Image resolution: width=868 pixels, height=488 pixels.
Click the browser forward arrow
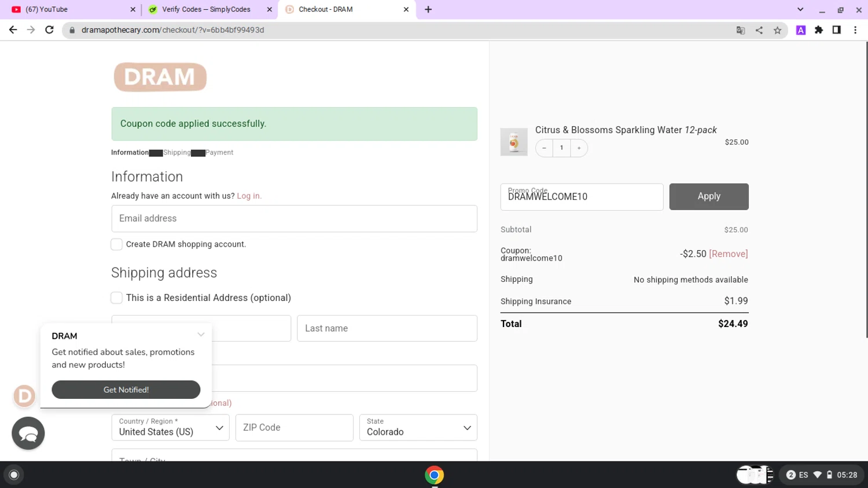pos(31,30)
